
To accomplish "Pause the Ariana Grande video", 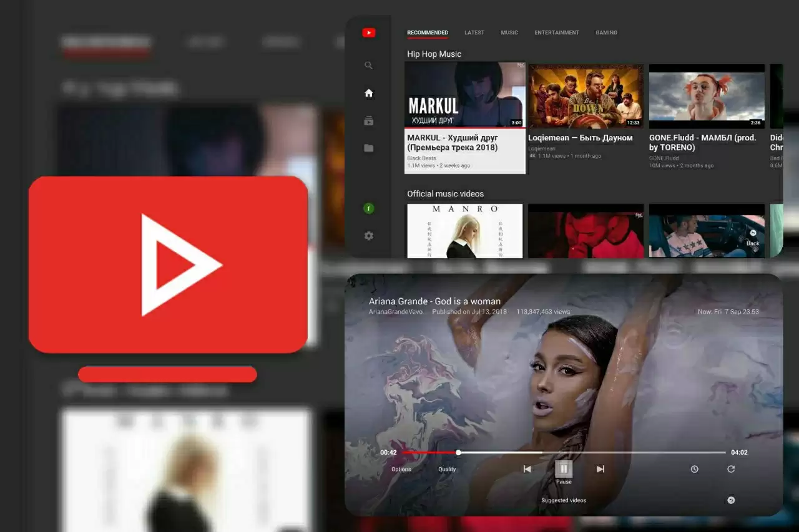I will click(564, 468).
